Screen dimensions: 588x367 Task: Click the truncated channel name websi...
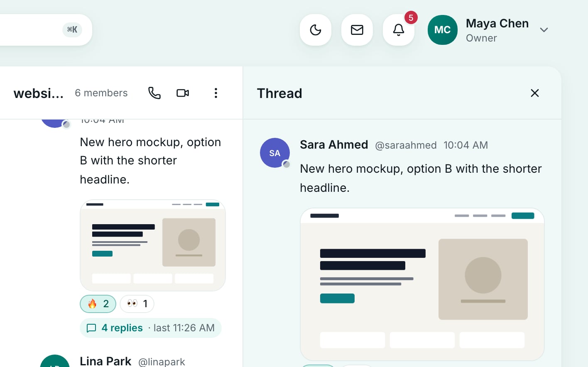39,93
